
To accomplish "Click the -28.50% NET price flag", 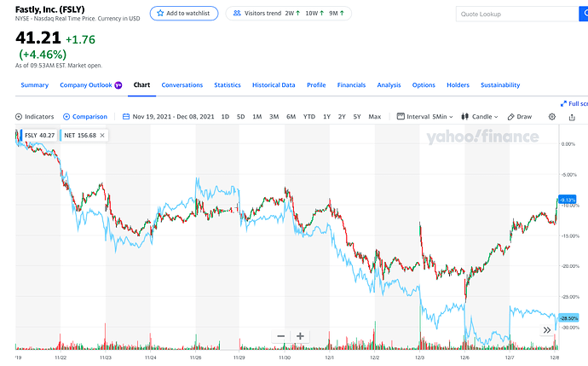I will (x=568, y=318).
